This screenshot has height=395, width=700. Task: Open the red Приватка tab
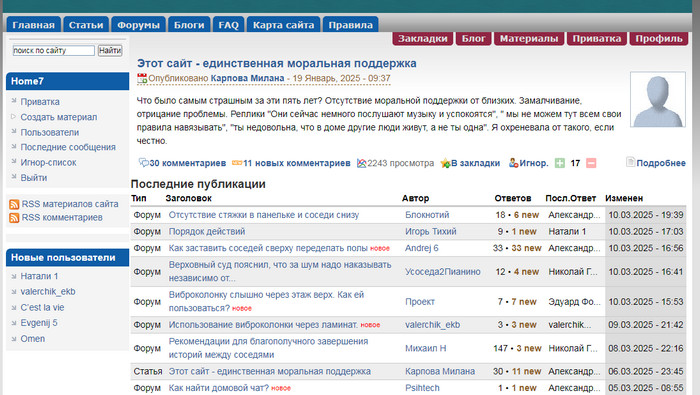click(x=597, y=38)
